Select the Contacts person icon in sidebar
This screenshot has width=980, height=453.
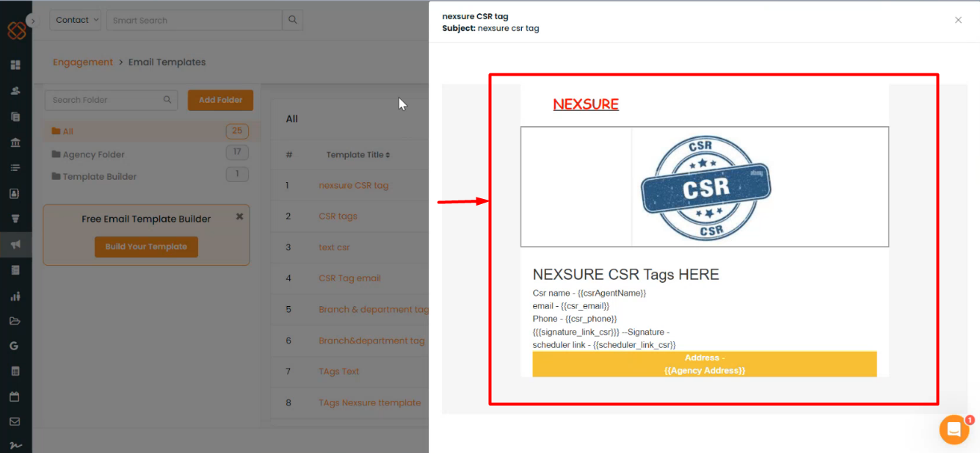[15, 90]
